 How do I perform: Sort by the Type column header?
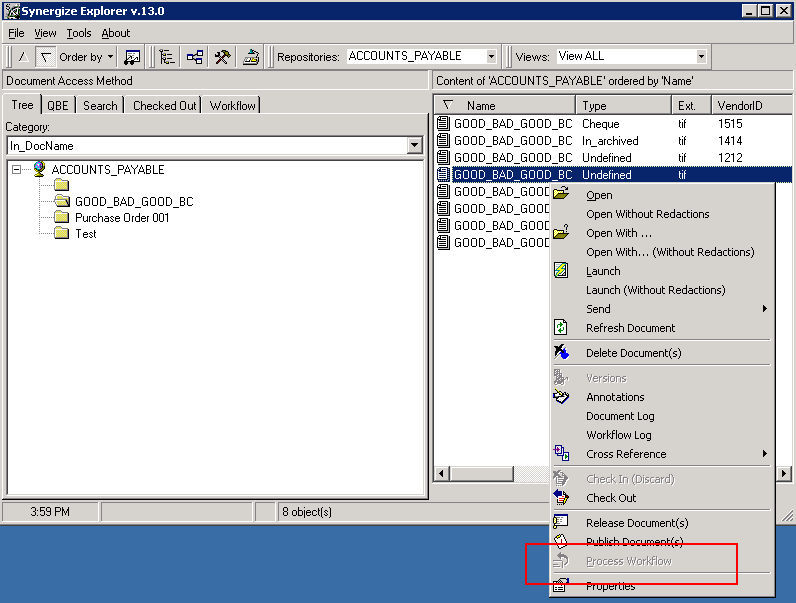624,106
